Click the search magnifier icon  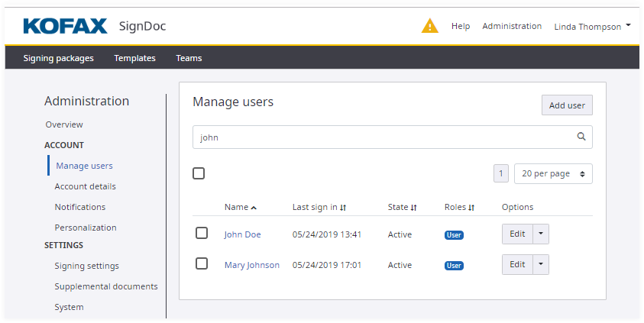click(581, 137)
